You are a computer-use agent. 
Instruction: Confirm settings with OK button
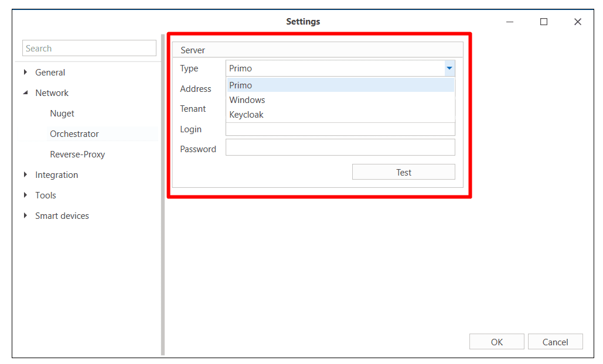pos(496,342)
